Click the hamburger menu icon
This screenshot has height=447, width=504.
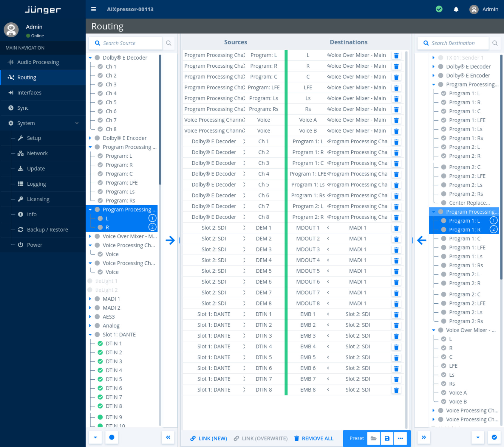coord(93,9)
